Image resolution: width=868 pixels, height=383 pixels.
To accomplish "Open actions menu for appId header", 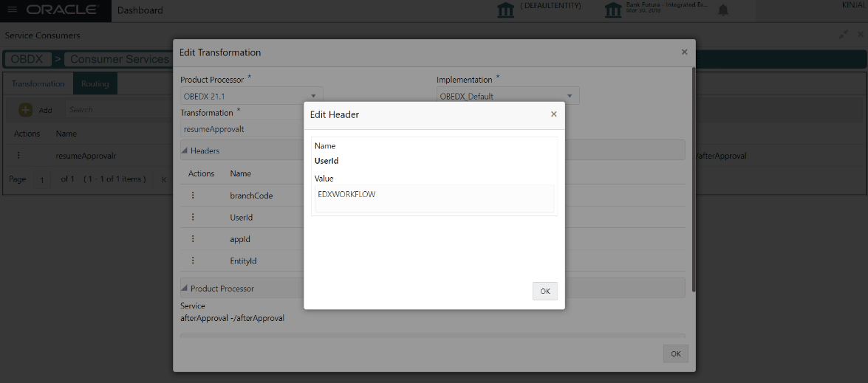I will click(x=193, y=239).
